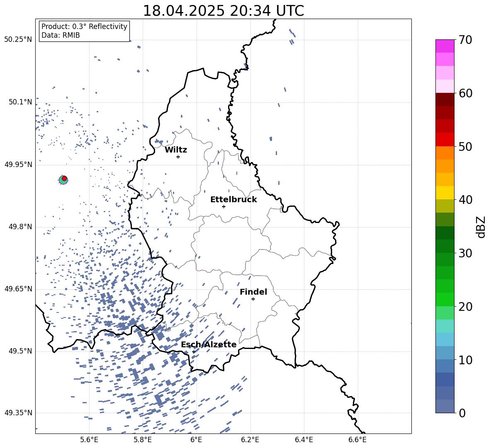Click the Findel city label
Image resolution: width=491 pixels, height=448 pixels.
pos(253,292)
